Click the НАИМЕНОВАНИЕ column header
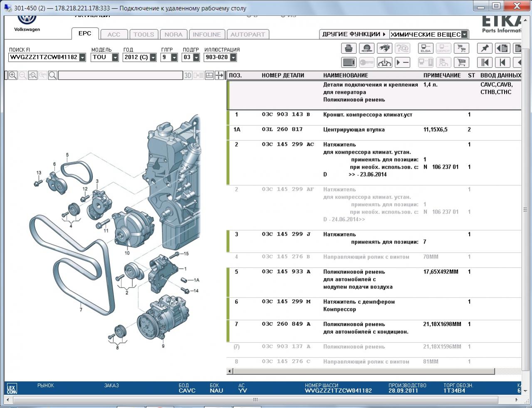This screenshot has width=532, height=408. 346,75
